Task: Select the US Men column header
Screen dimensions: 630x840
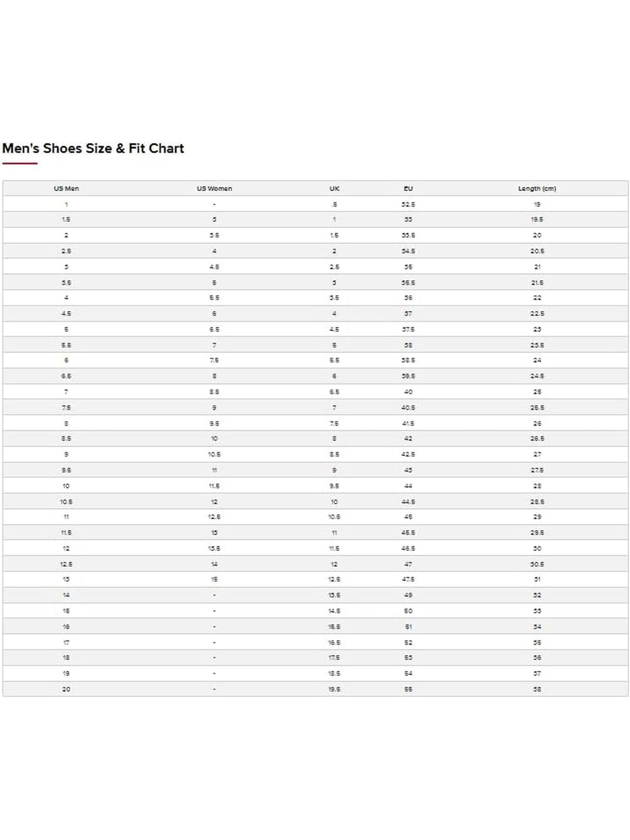Action: click(66, 188)
